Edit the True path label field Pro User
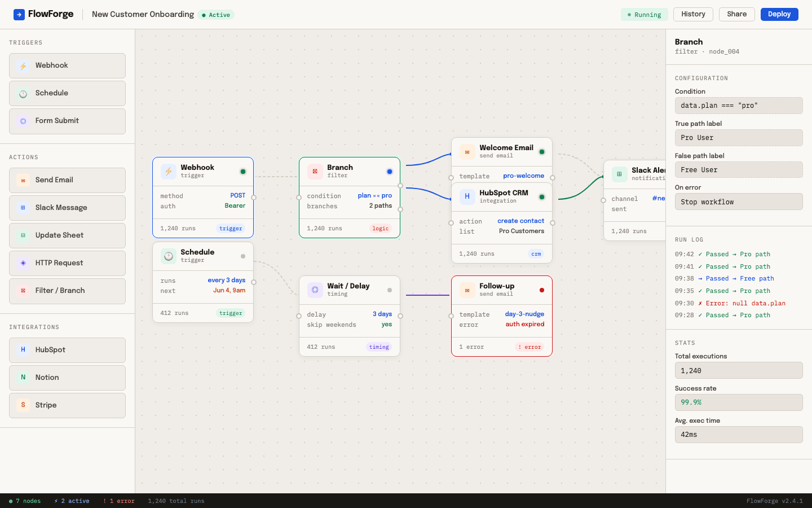The image size is (812, 508). 739,138
